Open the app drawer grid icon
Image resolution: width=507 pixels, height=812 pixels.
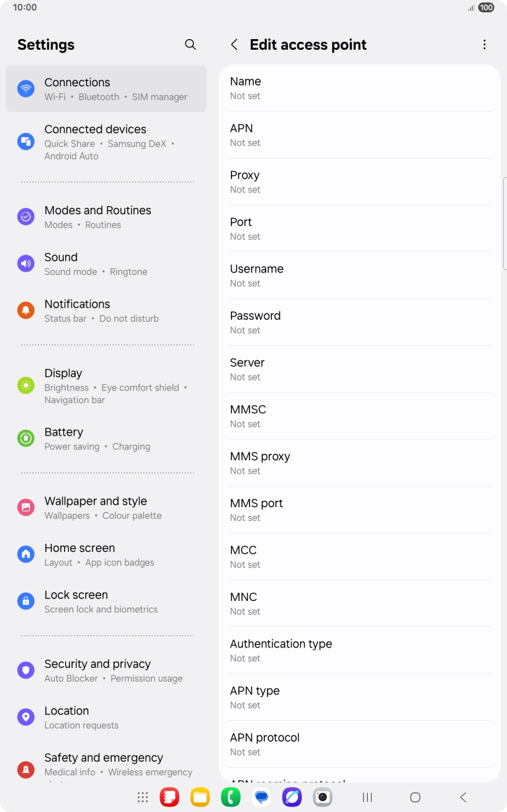pyautogui.click(x=143, y=797)
